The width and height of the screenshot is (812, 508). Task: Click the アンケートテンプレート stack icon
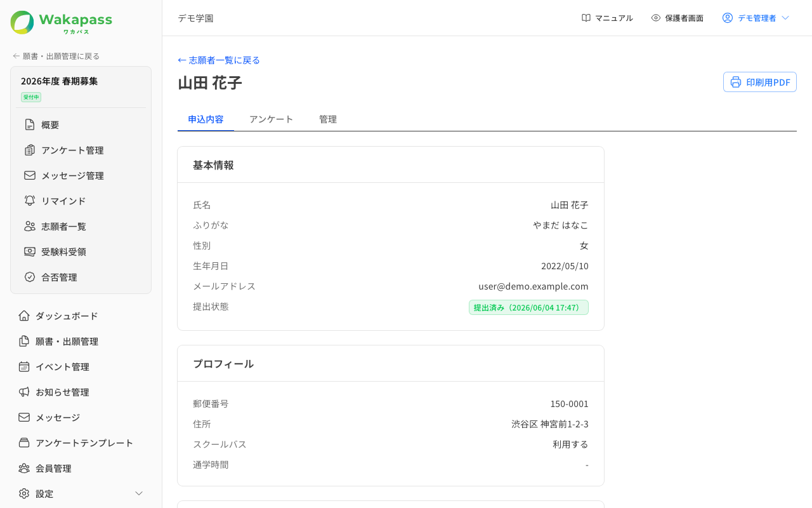[x=24, y=443]
